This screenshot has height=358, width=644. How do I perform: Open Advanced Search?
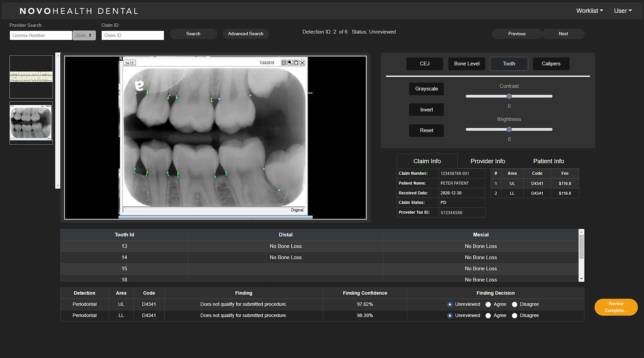(245, 34)
